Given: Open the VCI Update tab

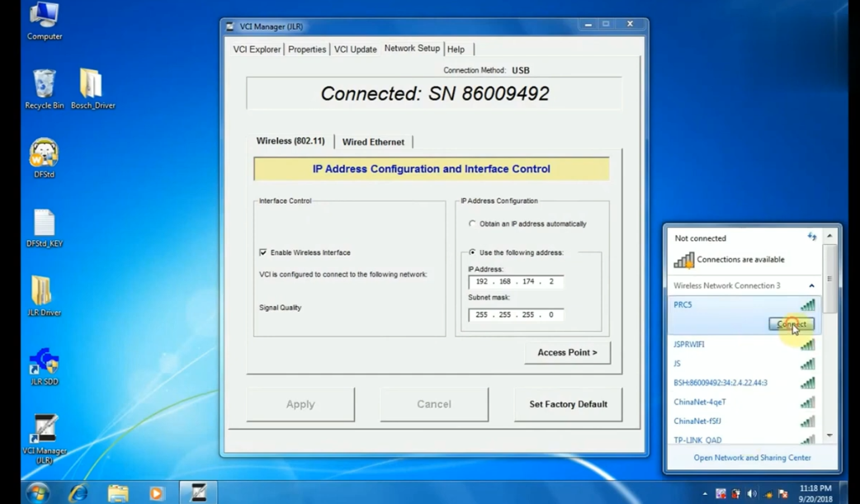Looking at the screenshot, I should [x=356, y=49].
